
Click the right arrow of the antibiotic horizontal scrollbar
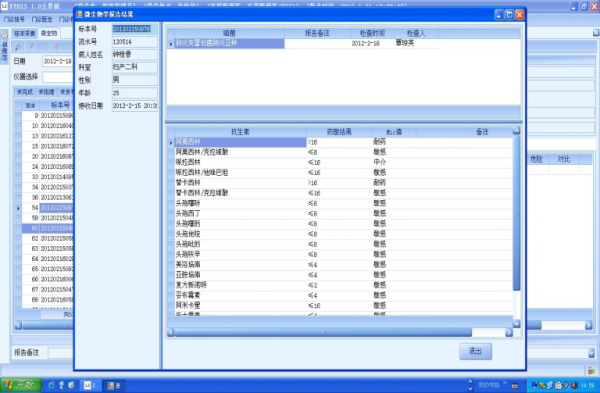click(x=509, y=333)
